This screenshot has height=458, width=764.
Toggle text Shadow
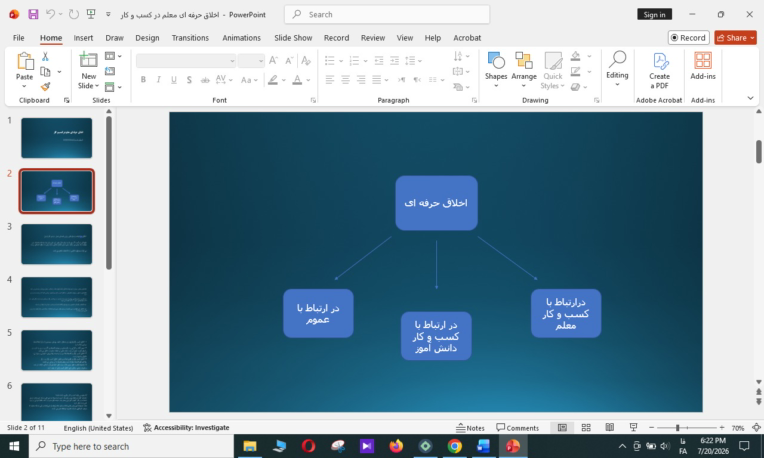click(189, 79)
